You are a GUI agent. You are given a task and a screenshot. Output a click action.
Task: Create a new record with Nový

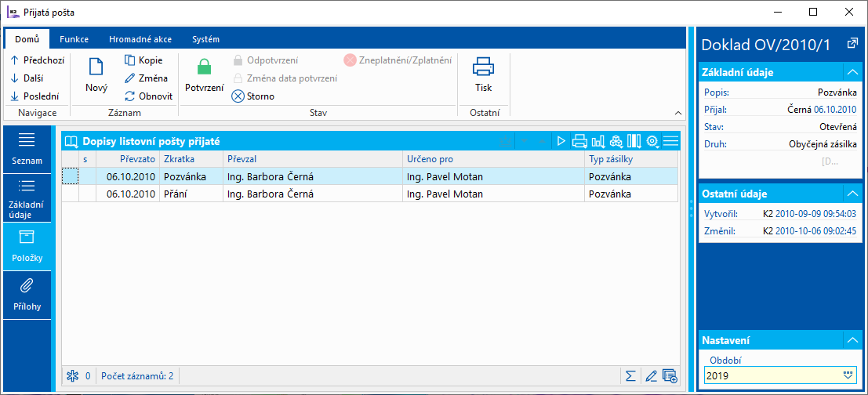click(96, 76)
